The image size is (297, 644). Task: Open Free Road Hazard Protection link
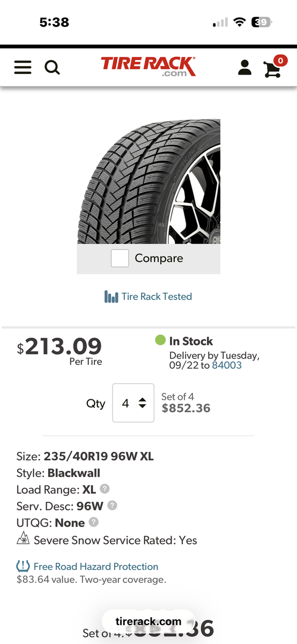(x=96, y=566)
